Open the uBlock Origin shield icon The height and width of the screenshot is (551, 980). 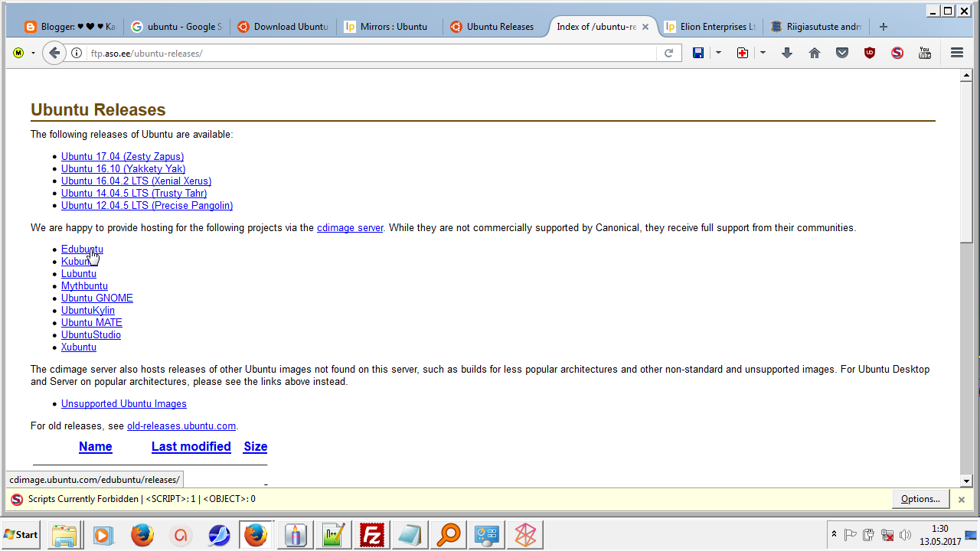[x=870, y=53]
